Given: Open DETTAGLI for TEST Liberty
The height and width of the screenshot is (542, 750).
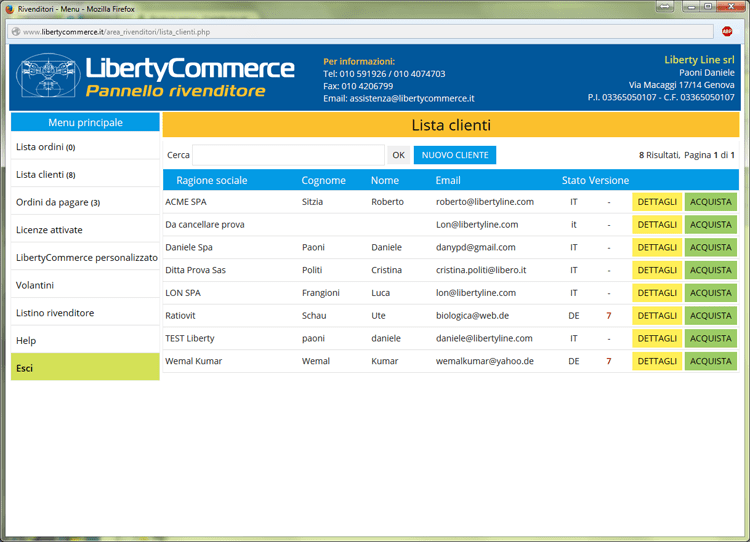Looking at the screenshot, I should [657, 338].
